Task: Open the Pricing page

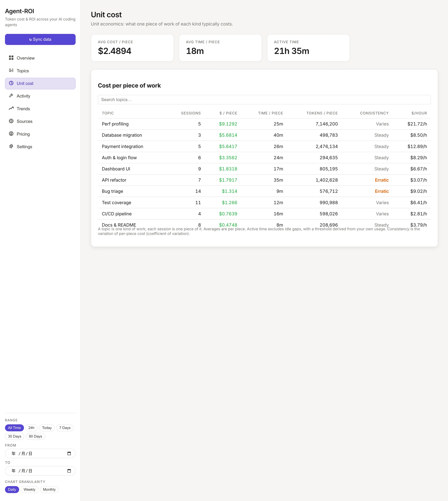Action: tap(40, 134)
